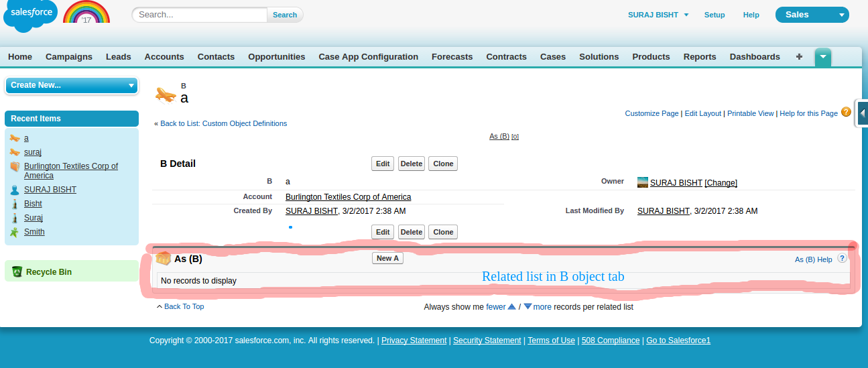Viewport: 868px width, 368px height.
Task: Click the New A button
Action: click(387, 258)
